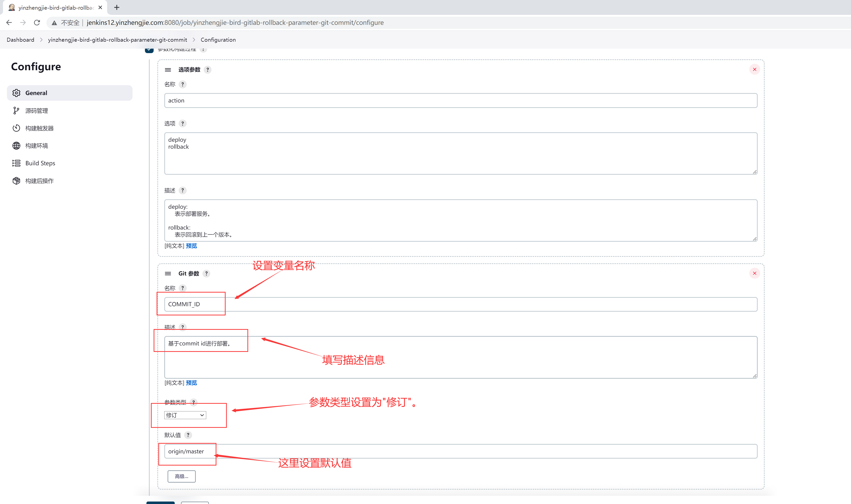The height and width of the screenshot is (504, 851).
Task: Click the General gear icon in sidebar
Action: tap(16, 93)
